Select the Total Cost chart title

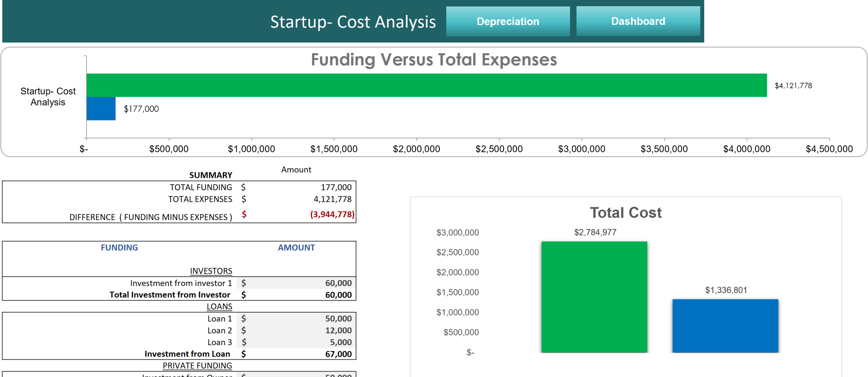[x=626, y=213]
